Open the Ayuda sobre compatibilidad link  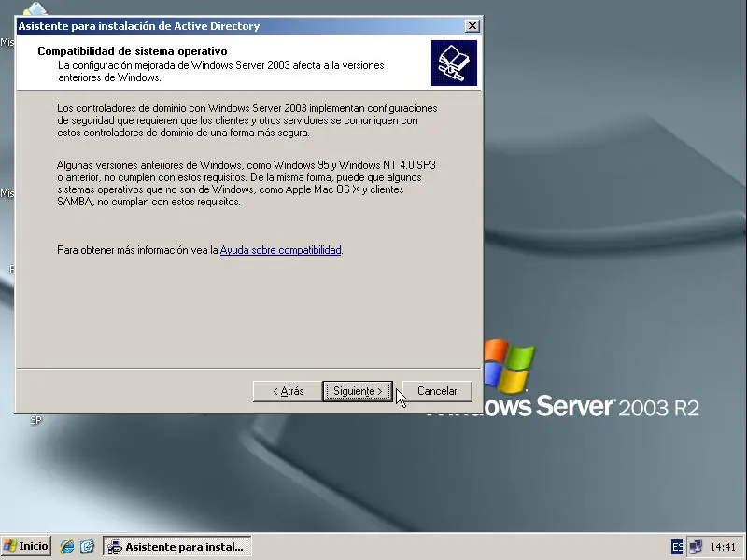click(281, 250)
